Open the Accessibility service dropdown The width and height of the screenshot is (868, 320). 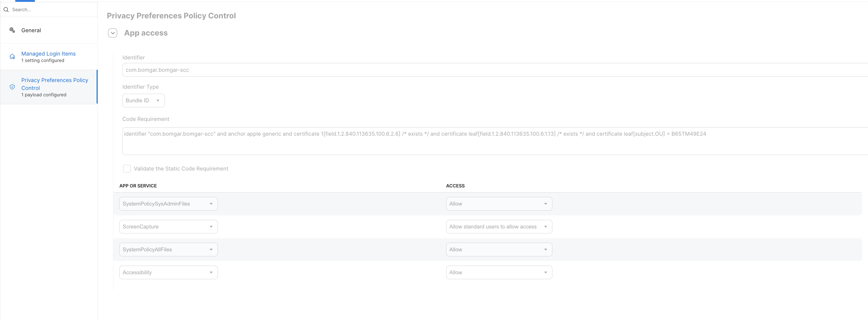tap(168, 273)
